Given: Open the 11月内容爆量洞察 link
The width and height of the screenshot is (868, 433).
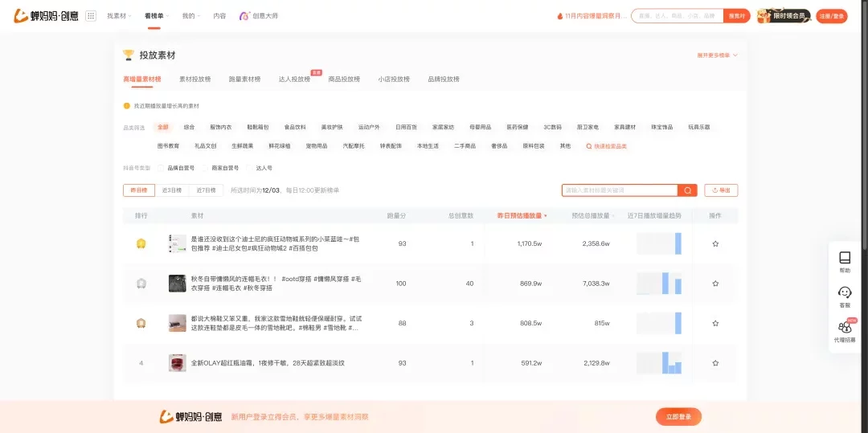Looking at the screenshot, I should (x=596, y=16).
